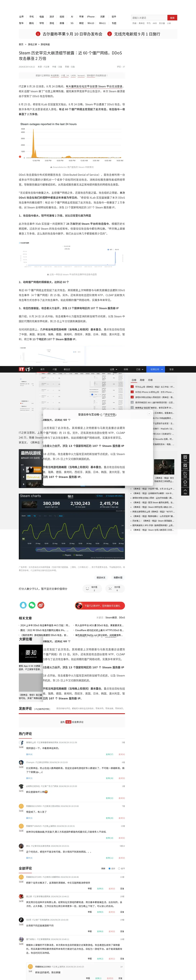Switch to the 日榜 ranking tab
The height and width of the screenshot is (980, 196).
coord(134,380)
